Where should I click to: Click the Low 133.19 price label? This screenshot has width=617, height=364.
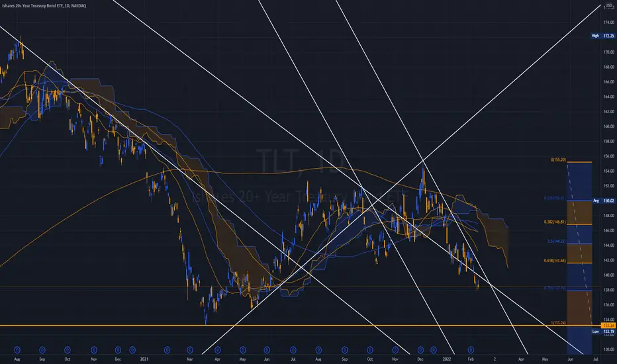(603, 332)
